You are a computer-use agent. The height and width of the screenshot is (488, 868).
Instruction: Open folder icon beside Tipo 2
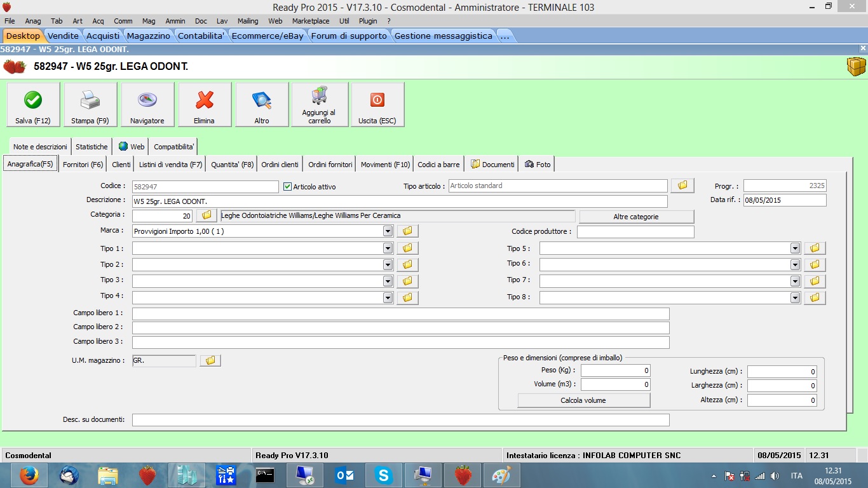[x=407, y=264]
